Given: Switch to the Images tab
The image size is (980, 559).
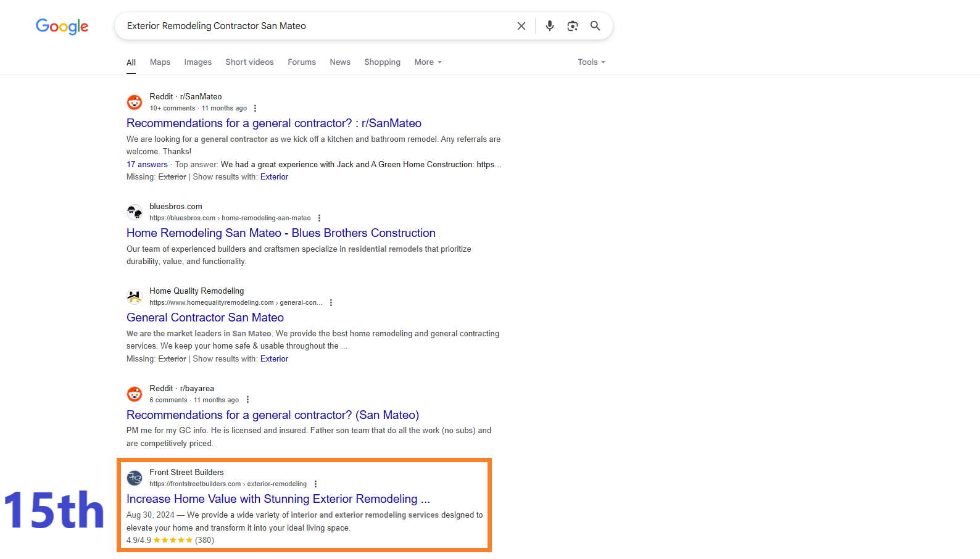Looking at the screenshot, I should pos(197,62).
